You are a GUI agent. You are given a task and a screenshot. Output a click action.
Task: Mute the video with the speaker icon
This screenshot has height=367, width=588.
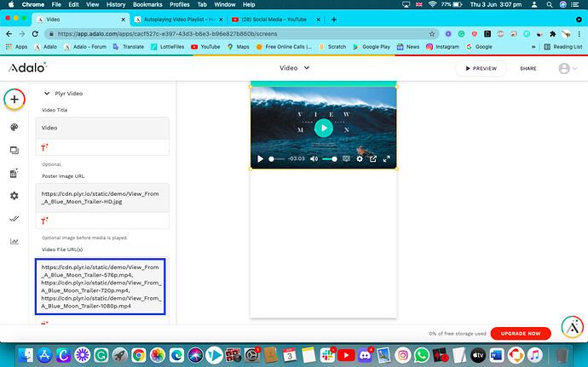314,159
